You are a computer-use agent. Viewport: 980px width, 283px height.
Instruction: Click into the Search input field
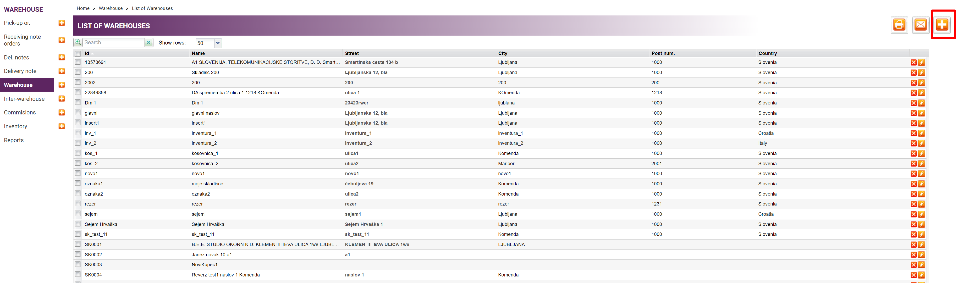pyautogui.click(x=113, y=43)
